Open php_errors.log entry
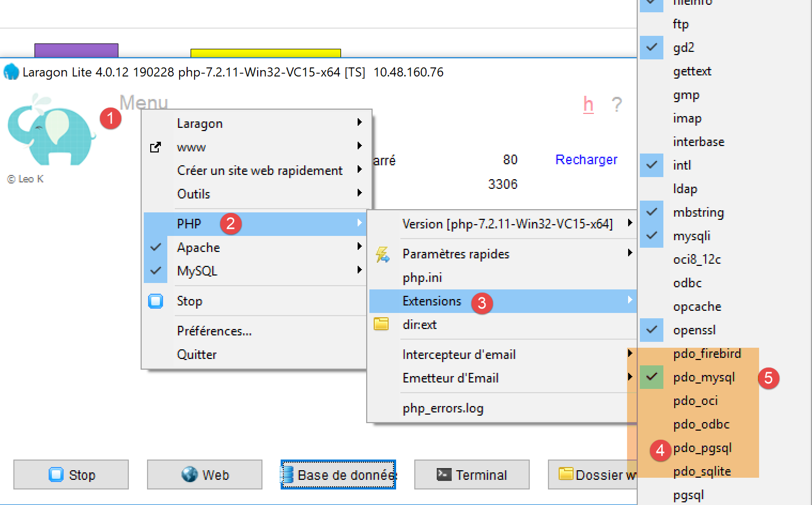Viewport: 812px width, 505px height. (443, 409)
